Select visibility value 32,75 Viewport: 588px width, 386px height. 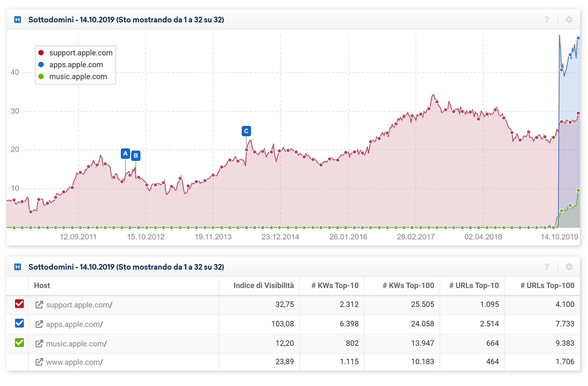tap(285, 304)
